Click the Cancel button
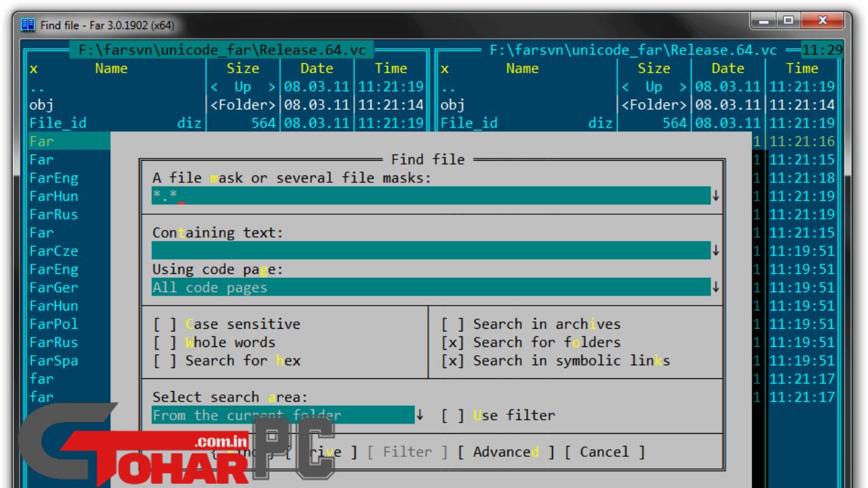 (604, 452)
